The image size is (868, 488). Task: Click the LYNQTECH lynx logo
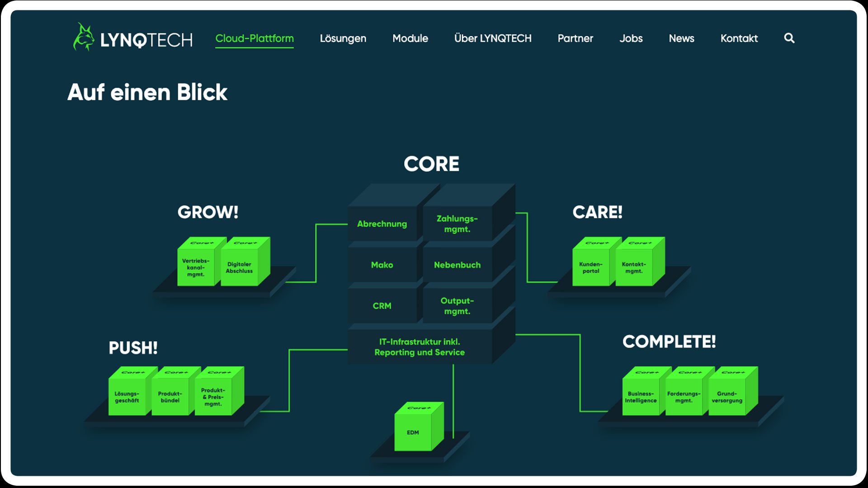pyautogui.click(x=133, y=38)
